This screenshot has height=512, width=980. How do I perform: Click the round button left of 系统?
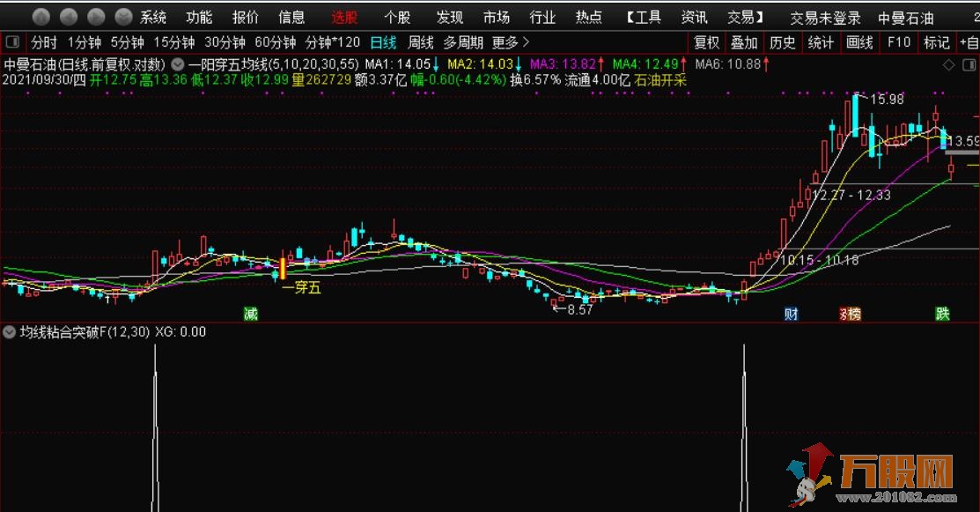click(x=124, y=17)
